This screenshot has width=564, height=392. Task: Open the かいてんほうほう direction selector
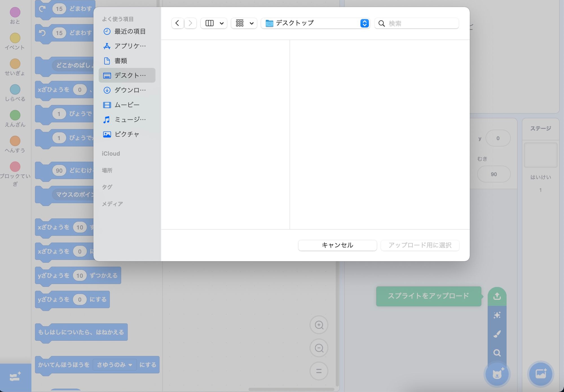click(115, 365)
